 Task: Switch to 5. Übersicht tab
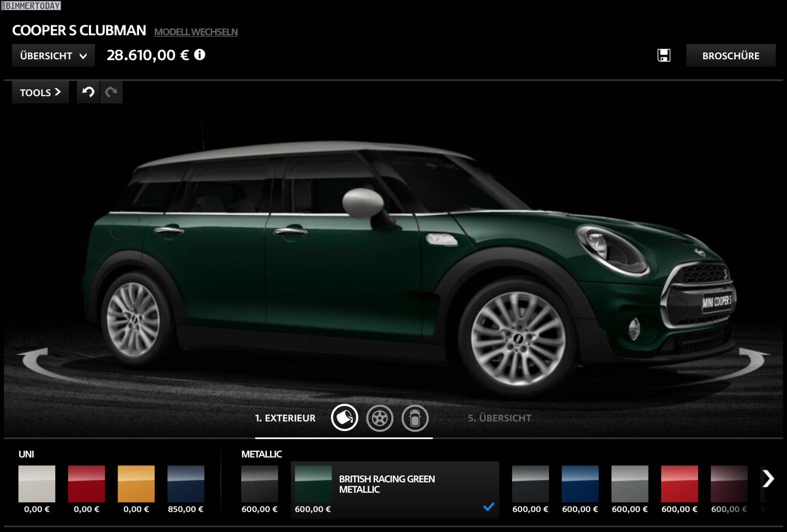pyautogui.click(x=499, y=418)
